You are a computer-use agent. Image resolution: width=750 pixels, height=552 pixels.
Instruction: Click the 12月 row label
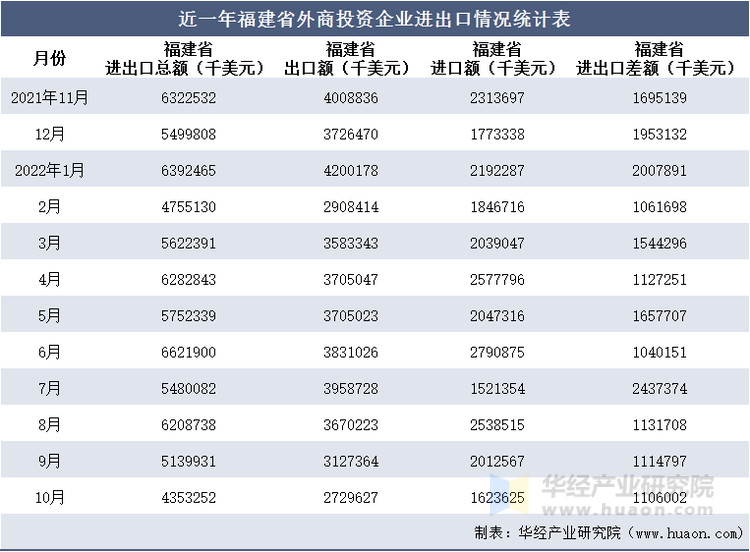point(50,134)
